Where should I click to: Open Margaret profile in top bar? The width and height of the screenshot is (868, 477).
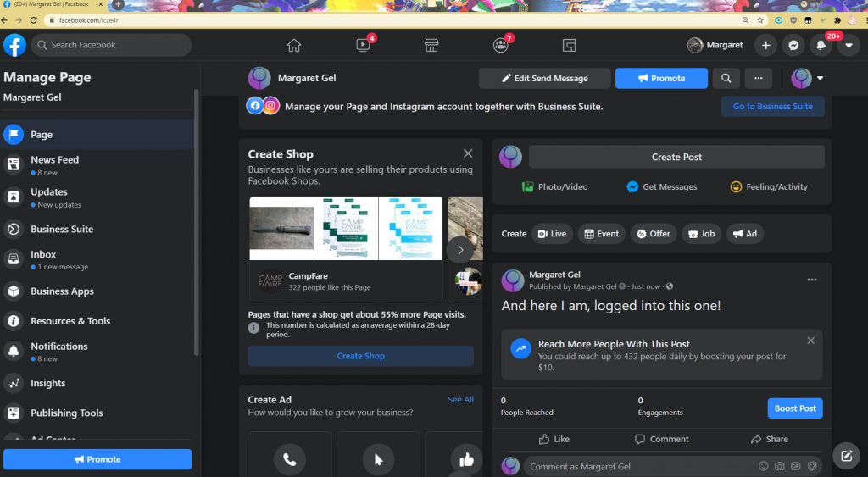[715, 45]
